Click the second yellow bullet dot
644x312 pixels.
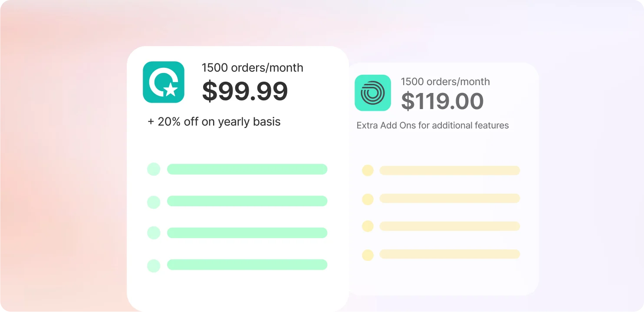click(x=368, y=199)
